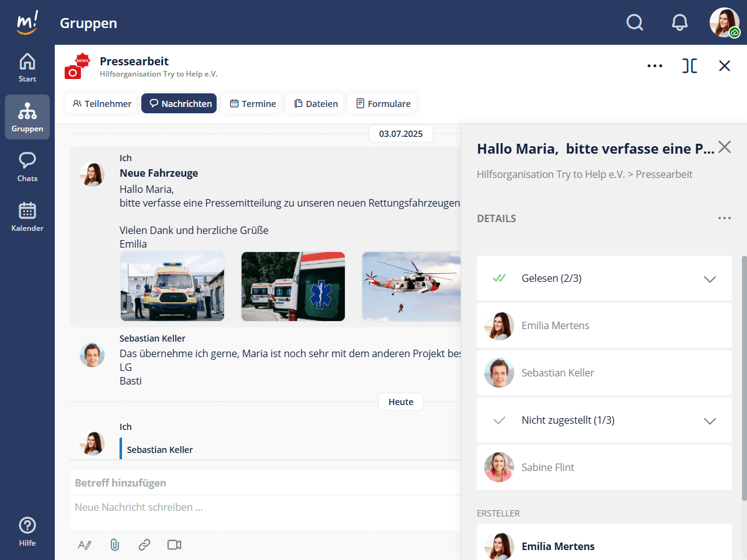Click the Heute date separator
Image resolution: width=747 pixels, height=560 pixels.
tap(400, 402)
